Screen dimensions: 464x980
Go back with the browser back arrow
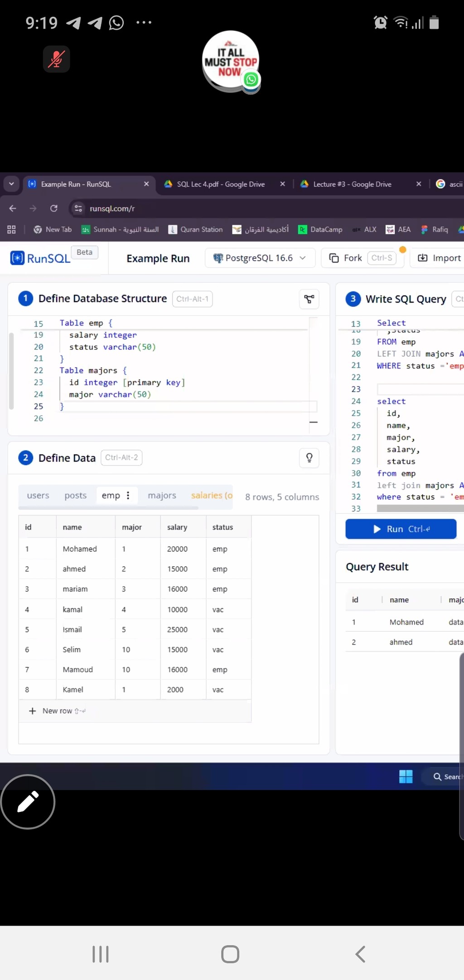pos(13,209)
